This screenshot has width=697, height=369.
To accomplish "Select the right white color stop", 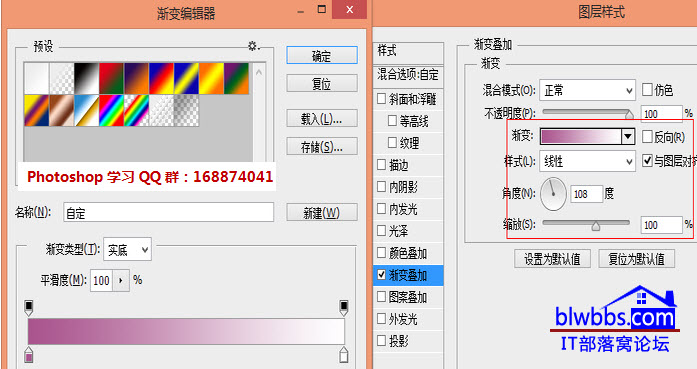I will [344, 355].
